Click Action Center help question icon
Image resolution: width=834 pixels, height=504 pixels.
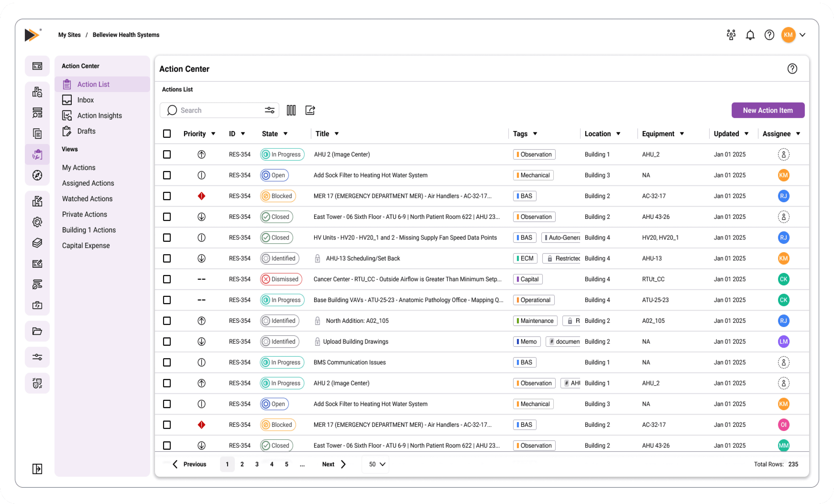pyautogui.click(x=792, y=69)
